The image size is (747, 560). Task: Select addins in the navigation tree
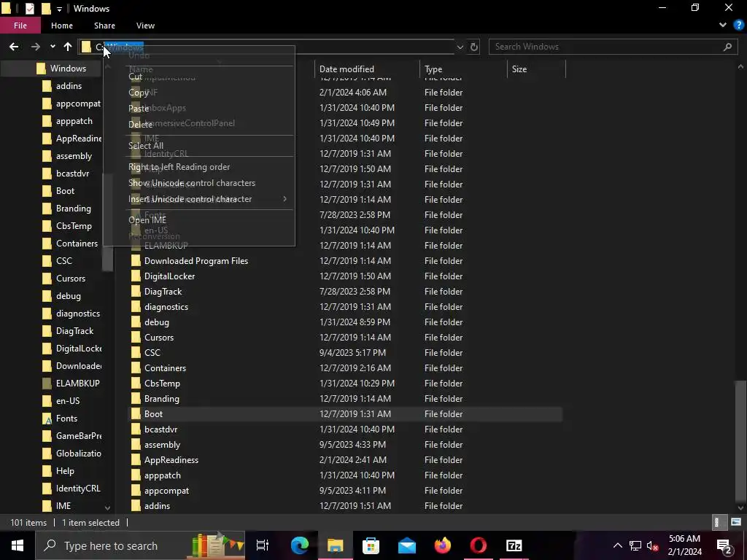(69, 86)
